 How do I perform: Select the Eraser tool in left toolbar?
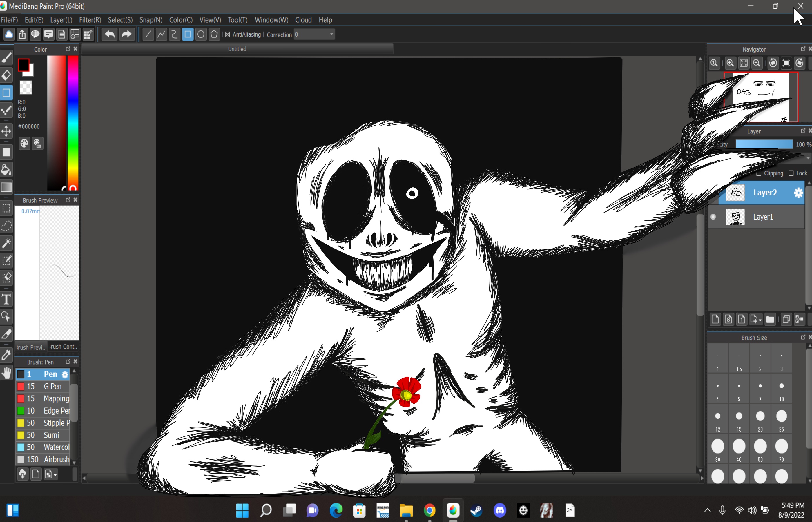pos(6,75)
